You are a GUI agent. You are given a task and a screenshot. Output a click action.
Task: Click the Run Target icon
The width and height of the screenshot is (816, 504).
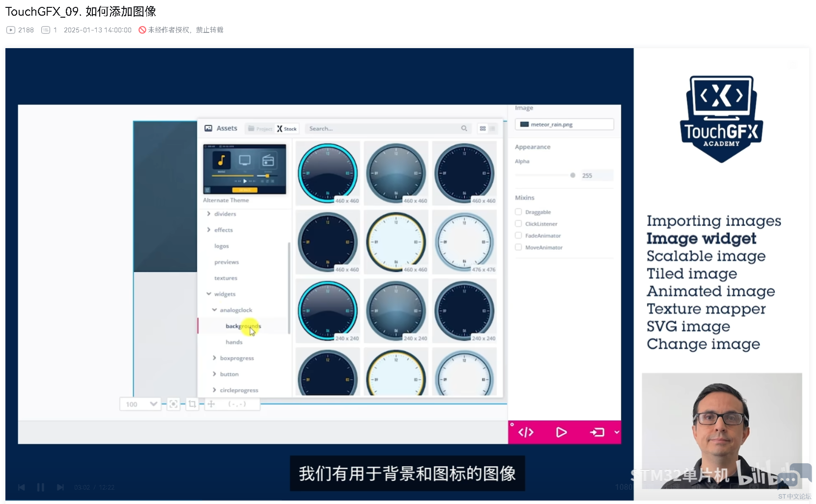tap(597, 432)
